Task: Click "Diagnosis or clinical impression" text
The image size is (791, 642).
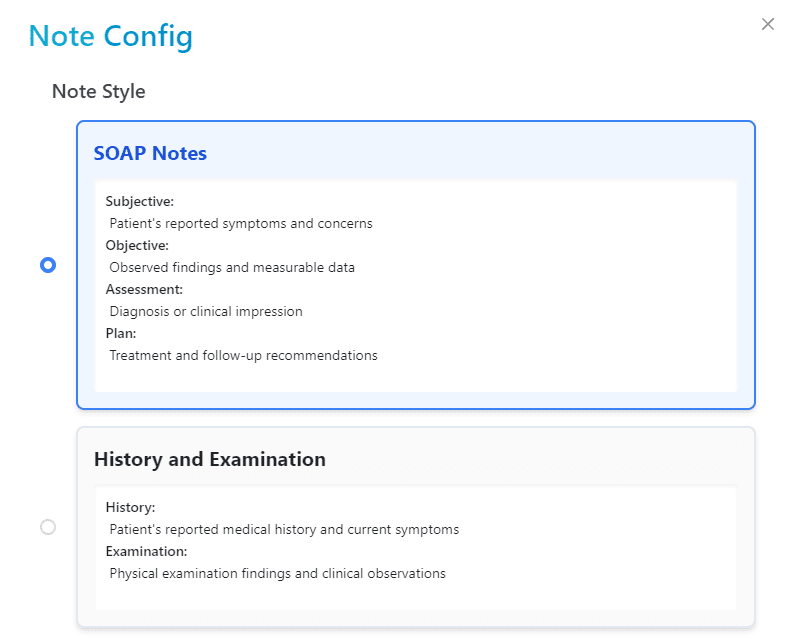Action: 206,311
